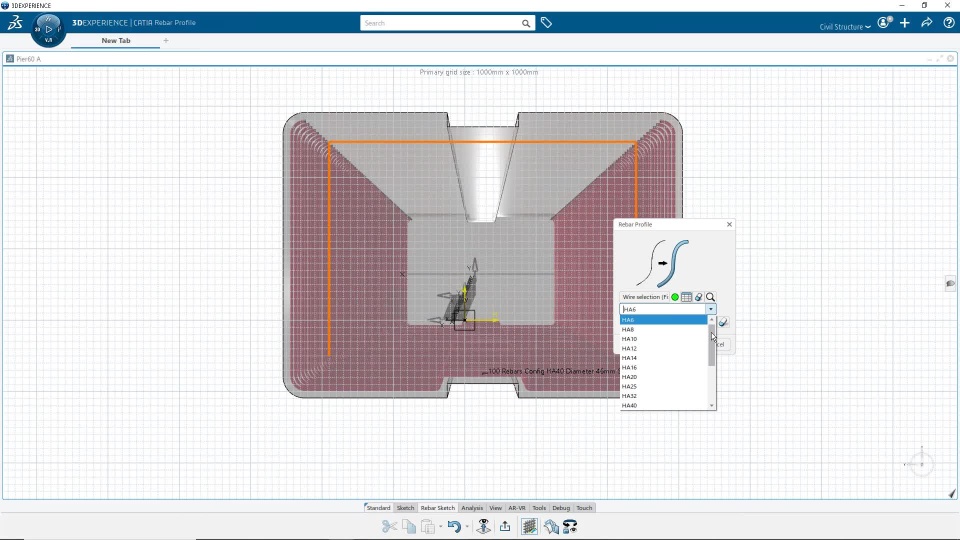The height and width of the screenshot is (540, 960).
Task: Select HA20 from the list
Action: click(664, 377)
